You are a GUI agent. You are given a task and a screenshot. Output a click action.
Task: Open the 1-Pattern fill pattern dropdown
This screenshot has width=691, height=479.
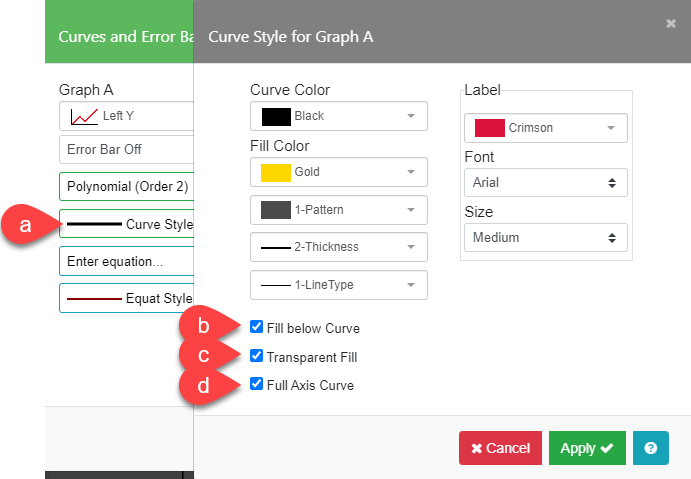click(x=338, y=210)
